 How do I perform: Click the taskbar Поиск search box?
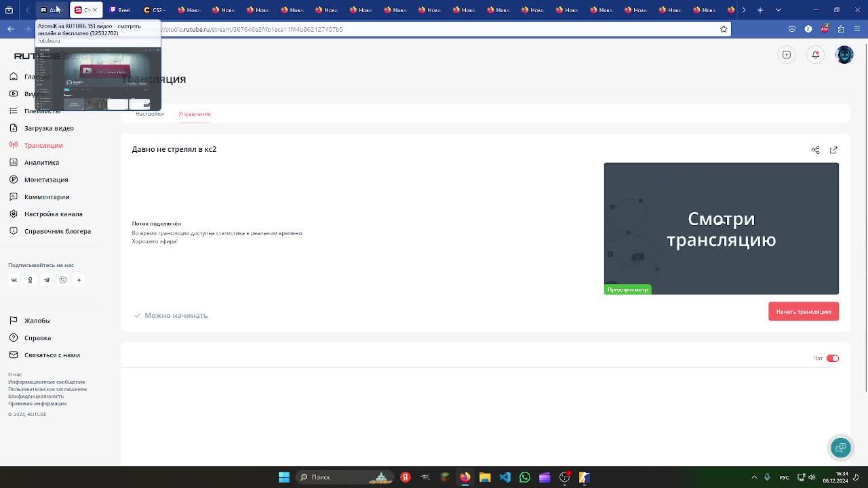point(344,477)
